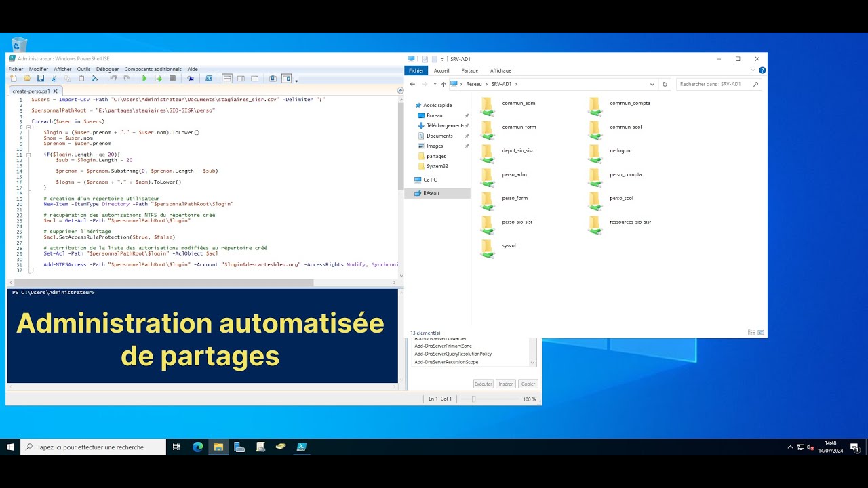Open Microsoft Edge from the taskbar
This screenshot has width=868, height=488.
pyautogui.click(x=197, y=447)
